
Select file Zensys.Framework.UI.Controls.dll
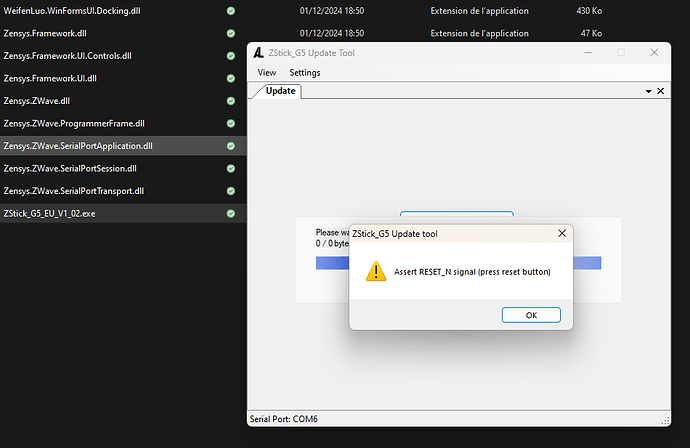[67, 56]
